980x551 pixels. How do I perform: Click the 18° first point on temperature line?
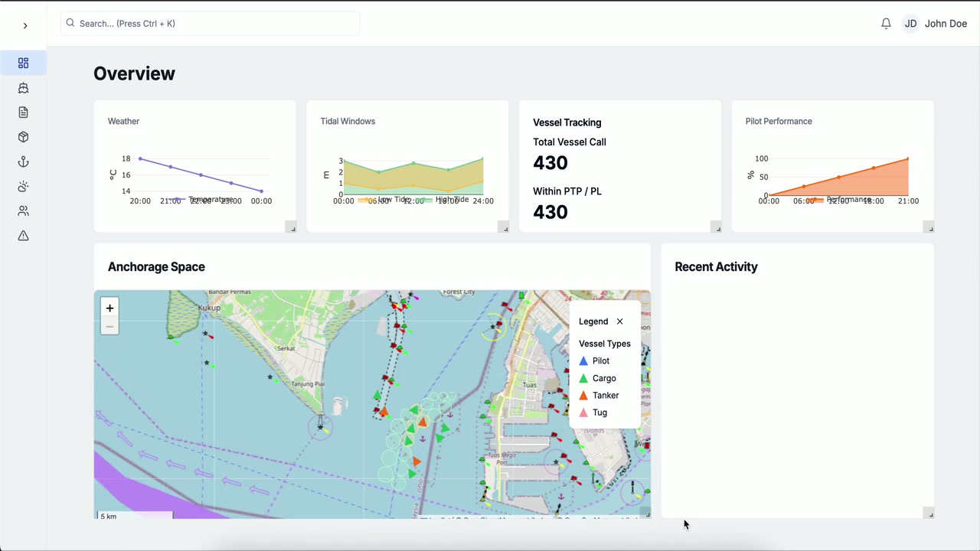point(140,158)
